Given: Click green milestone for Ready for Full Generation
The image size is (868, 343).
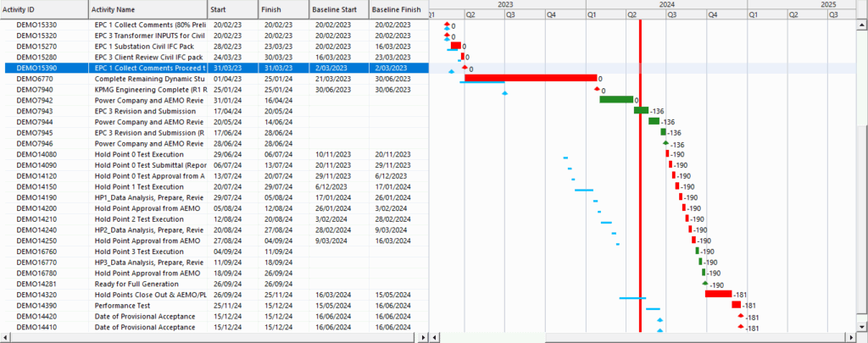Looking at the screenshot, I should point(704,284).
